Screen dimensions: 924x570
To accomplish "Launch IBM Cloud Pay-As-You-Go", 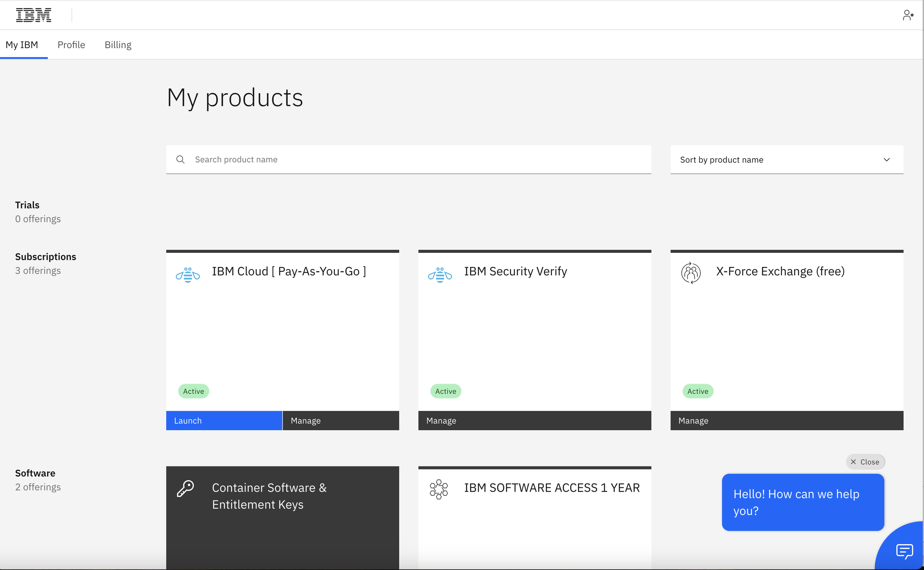I will coord(224,421).
